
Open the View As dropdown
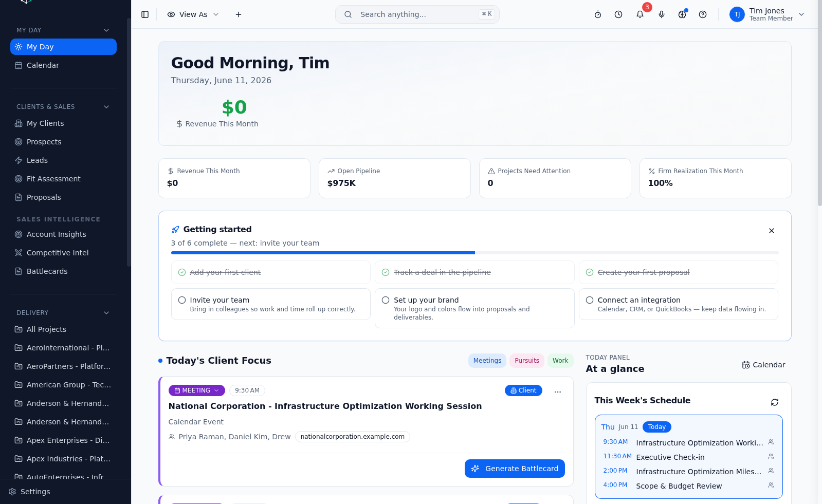(x=193, y=14)
